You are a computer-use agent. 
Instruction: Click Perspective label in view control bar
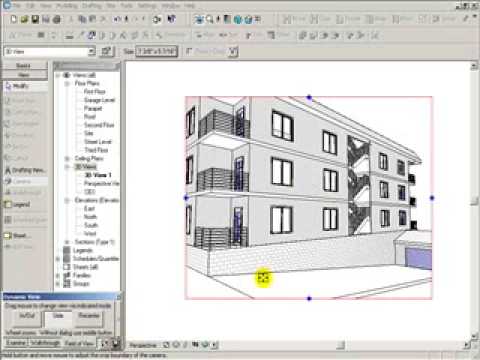click(x=143, y=345)
